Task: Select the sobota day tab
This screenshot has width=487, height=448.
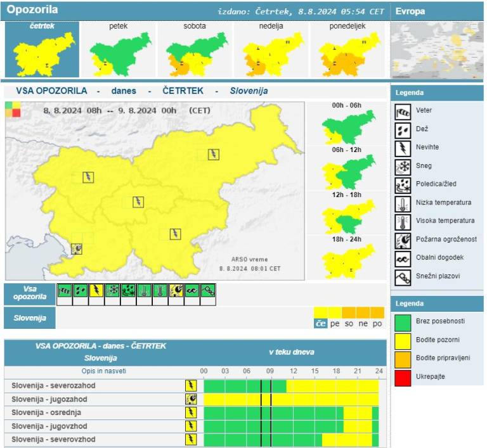Action: (x=195, y=49)
